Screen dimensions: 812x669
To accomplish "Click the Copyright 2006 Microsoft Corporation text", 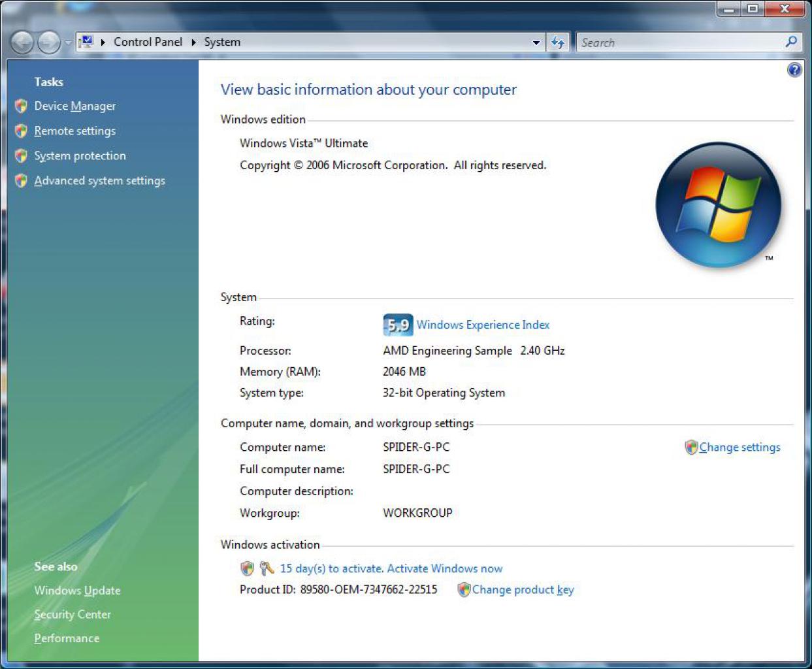I will 393,165.
